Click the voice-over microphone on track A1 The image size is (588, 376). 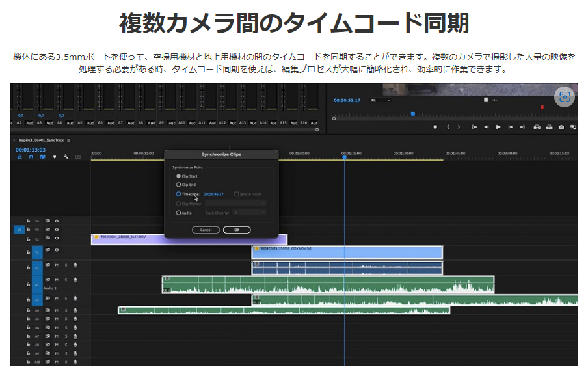(x=75, y=265)
